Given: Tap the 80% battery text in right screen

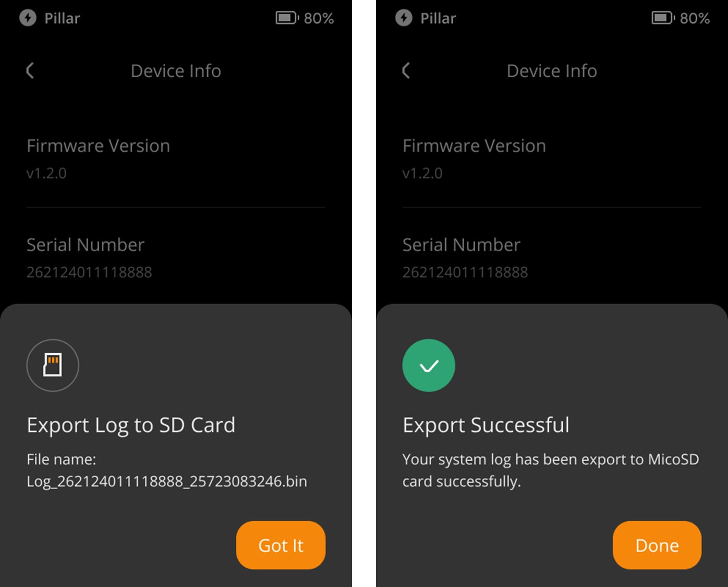Looking at the screenshot, I should (x=695, y=19).
